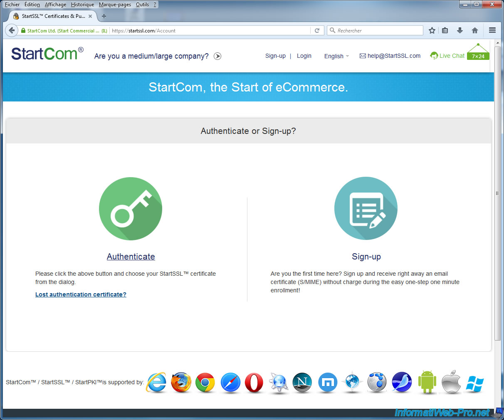Click the teal Sign-up form icon

pos(366,208)
